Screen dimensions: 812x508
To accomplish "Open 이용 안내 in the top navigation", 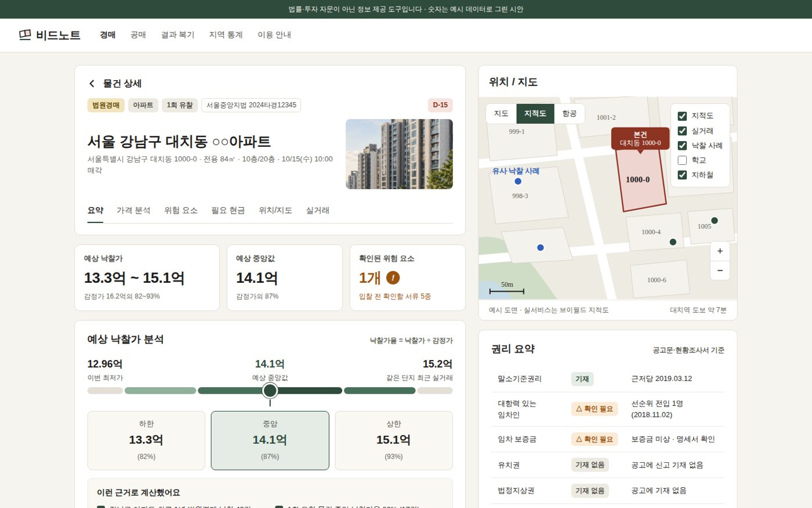I will tap(274, 35).
